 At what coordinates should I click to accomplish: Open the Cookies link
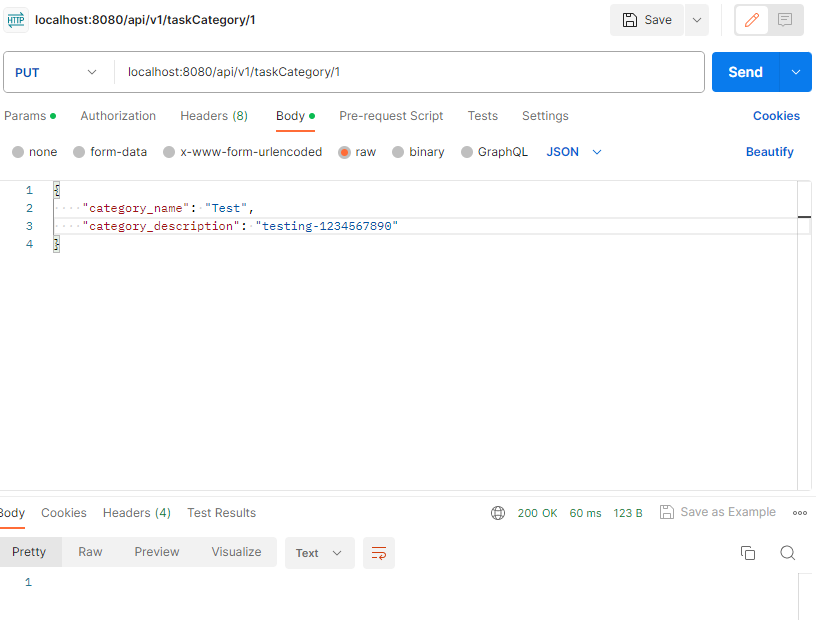point(776,116)
